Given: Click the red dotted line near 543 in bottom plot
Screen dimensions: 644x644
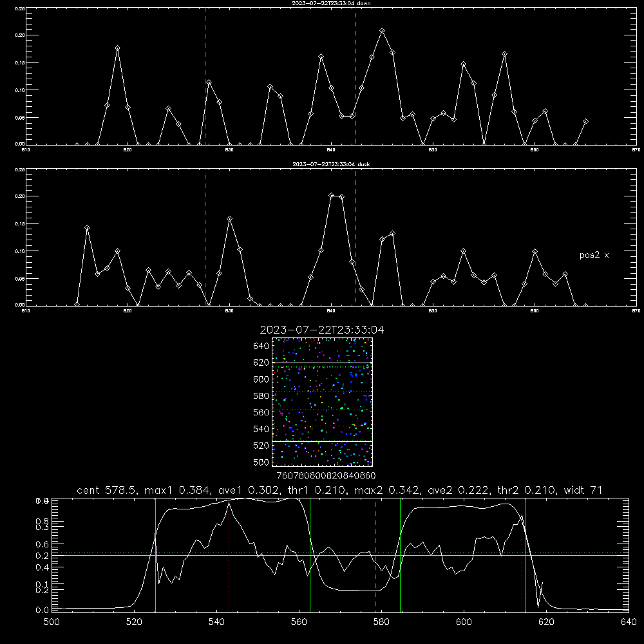Looking at the screenshot, I should (229, 555).
